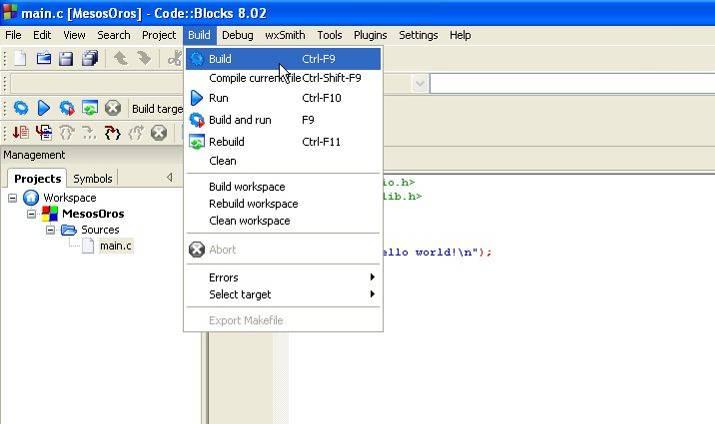Collapse the MesosOros project node
This screenshot has width=715, height=424.
tap(31, 214)
